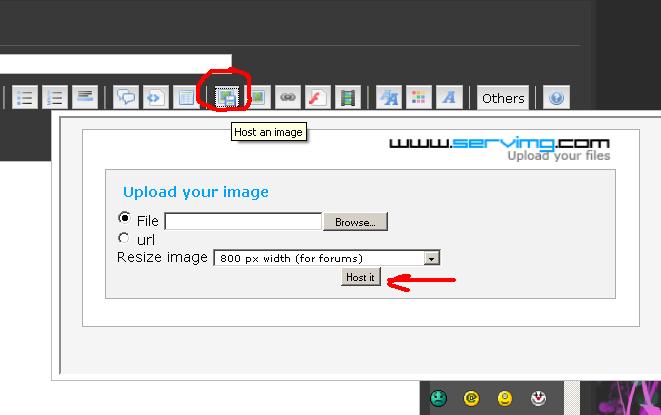Insert a numbered list from toolbar

click(x=55, y=97)
